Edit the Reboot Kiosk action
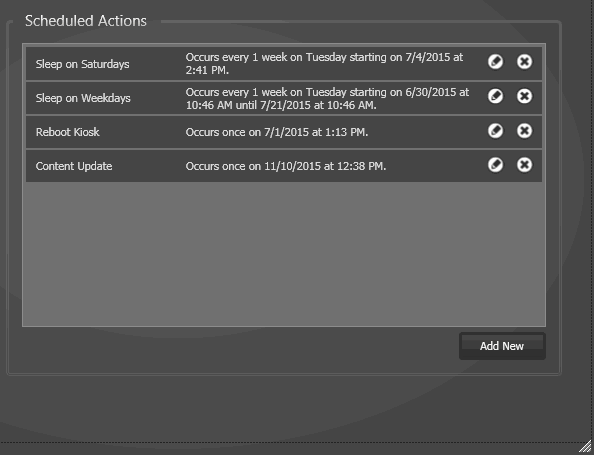This screenshot has height=455, width=594. (496, 131)
